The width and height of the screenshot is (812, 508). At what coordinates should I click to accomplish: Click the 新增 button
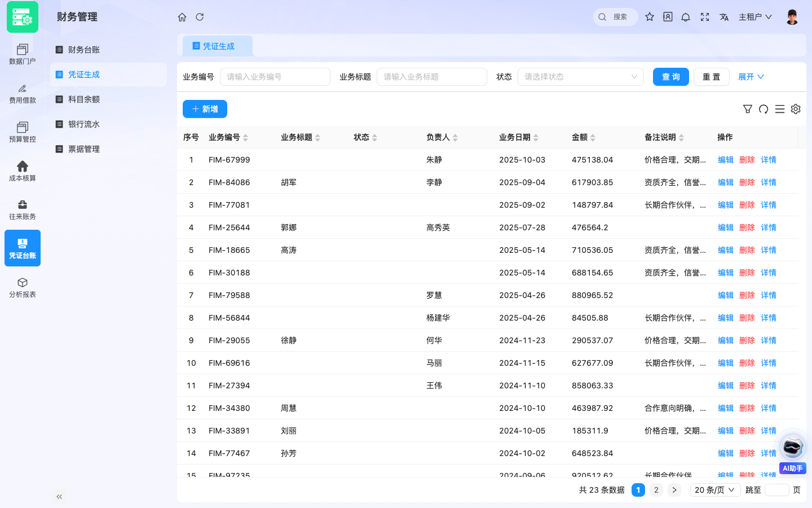pyautogui.click(x=205, y=109)
